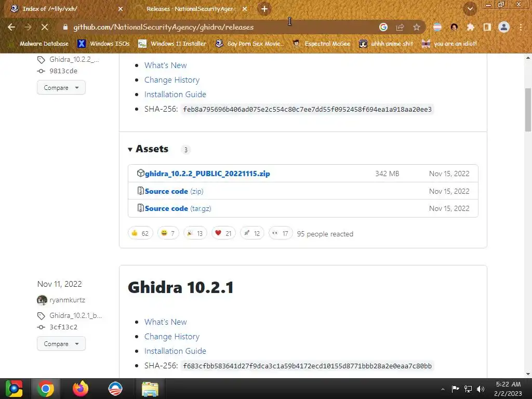
Task: Open Windows 11 Installer bookmark
Action: click(x=172, y=44)
